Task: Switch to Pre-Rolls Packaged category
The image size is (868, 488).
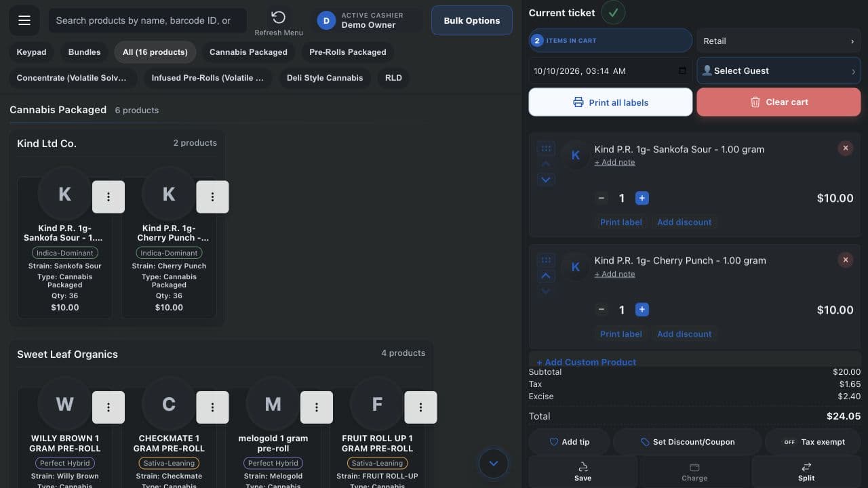Action: (x=348, y=52)
